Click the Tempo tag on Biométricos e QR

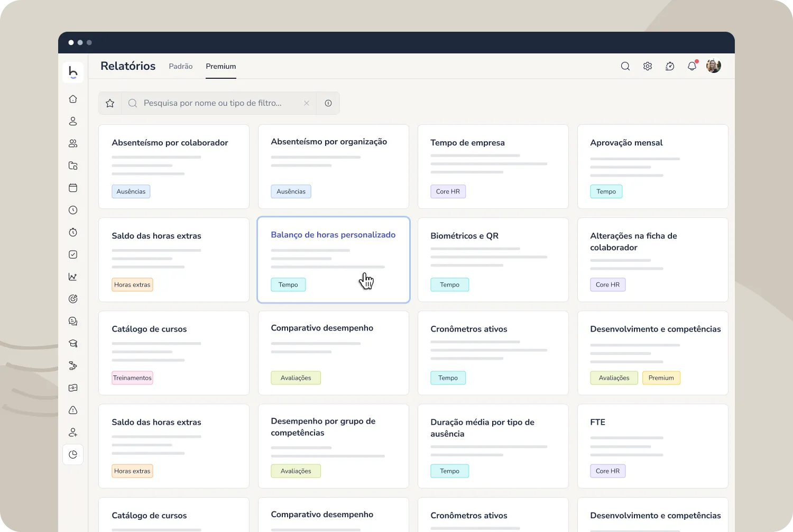pyautogui.click(x=450, y=285)
